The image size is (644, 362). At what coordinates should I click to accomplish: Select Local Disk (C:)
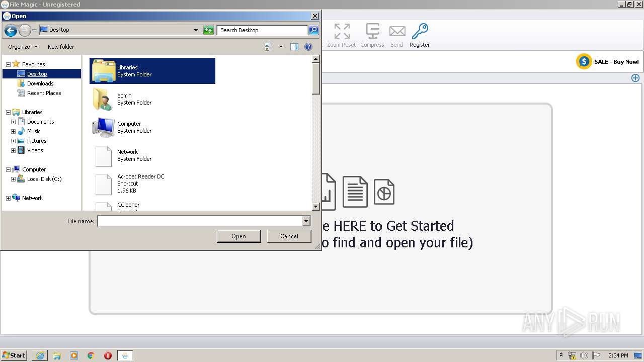pyautogui.click(x=44, y=179)
